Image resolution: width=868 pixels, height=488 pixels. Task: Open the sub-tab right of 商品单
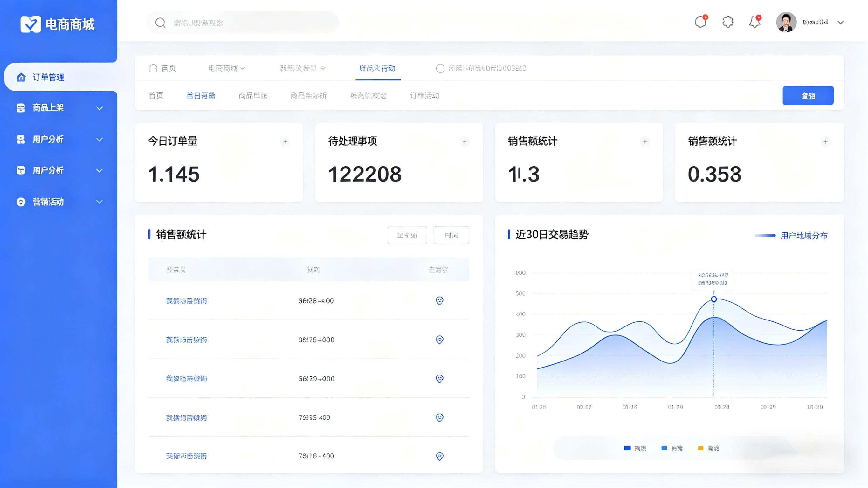coord(309,96)
